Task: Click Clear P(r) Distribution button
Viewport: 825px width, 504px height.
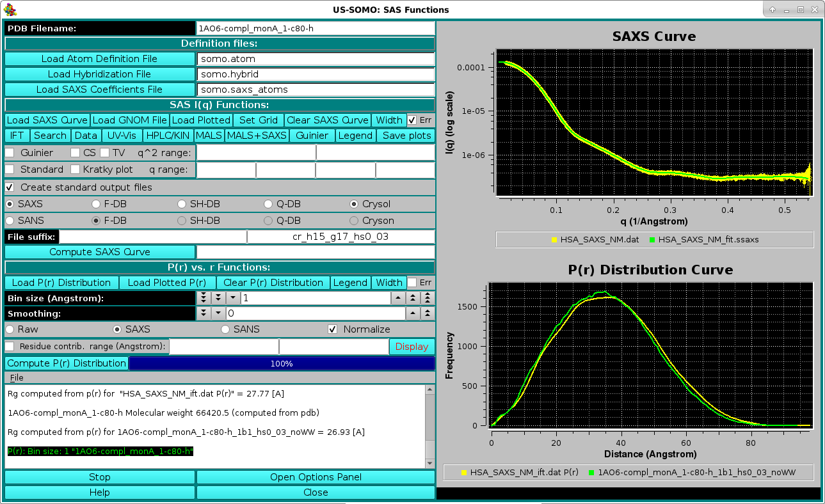Action: [273, 283]
